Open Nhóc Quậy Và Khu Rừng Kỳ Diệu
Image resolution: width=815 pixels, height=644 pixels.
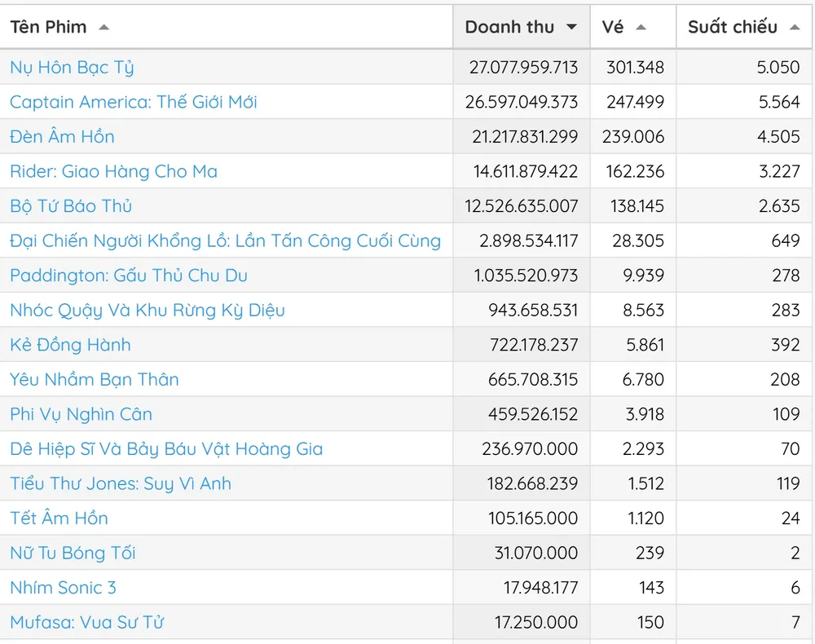(x=148, y=310)
